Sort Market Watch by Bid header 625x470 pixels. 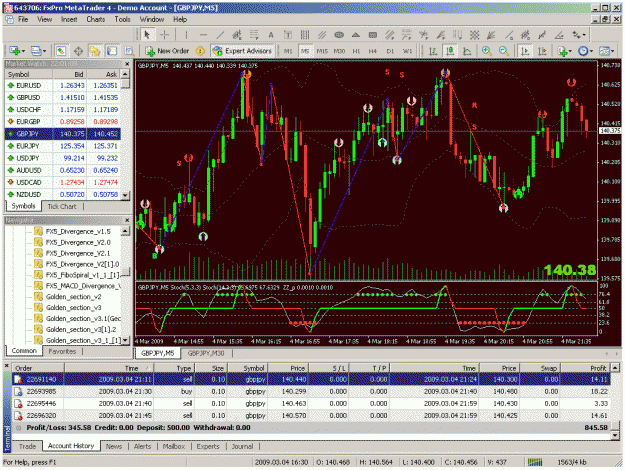70,74
